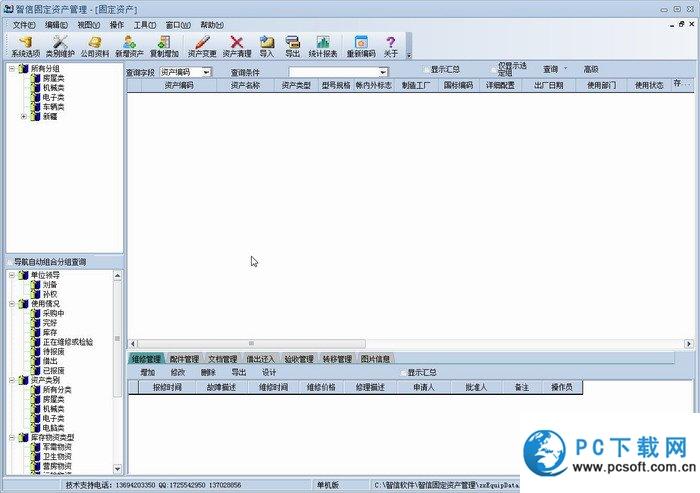This screenshot has width=700, height=493.
Task: Select 车辆类 in the top tree
Action: tap(53, 107)
